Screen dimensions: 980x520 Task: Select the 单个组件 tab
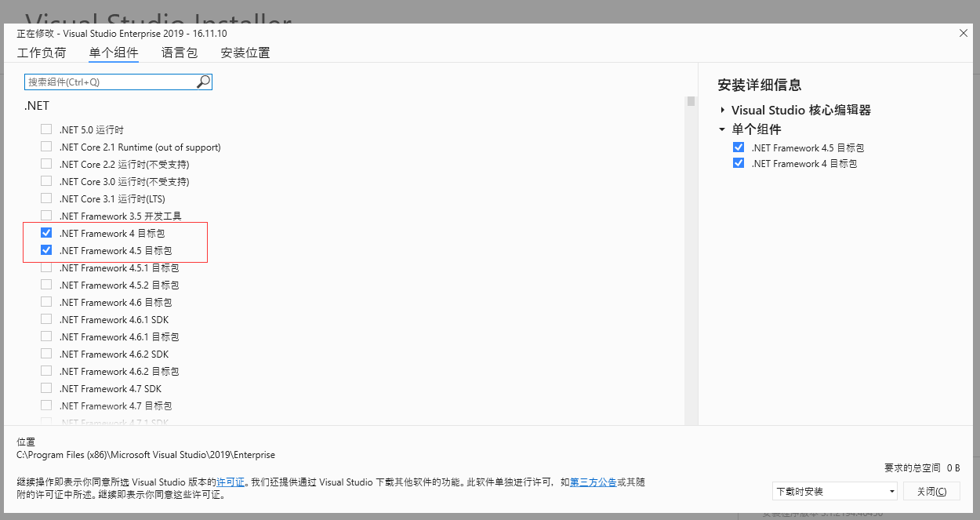click(x=114, y=53)
